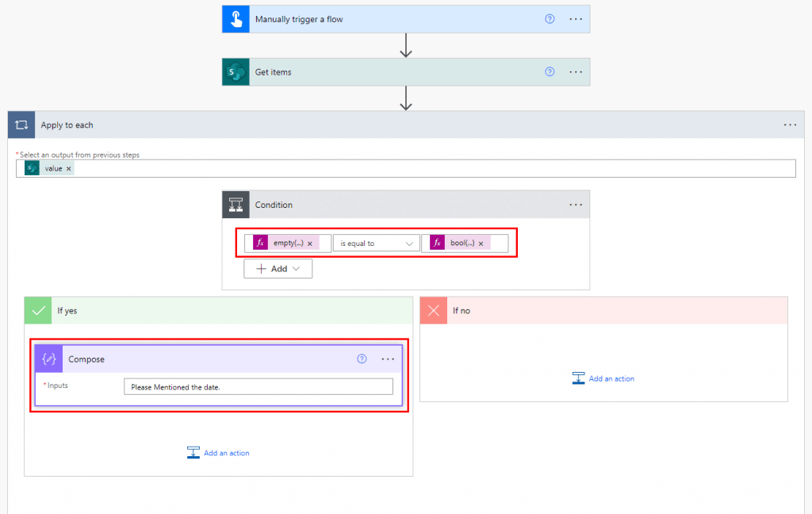Click the fx icon on the empty(...) expression
Screen dimensions: 812x514
coord(260,243)
